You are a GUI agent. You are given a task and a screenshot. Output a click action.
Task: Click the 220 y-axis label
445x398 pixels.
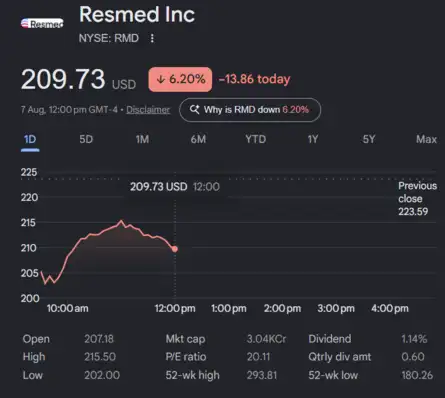point(29,197)
